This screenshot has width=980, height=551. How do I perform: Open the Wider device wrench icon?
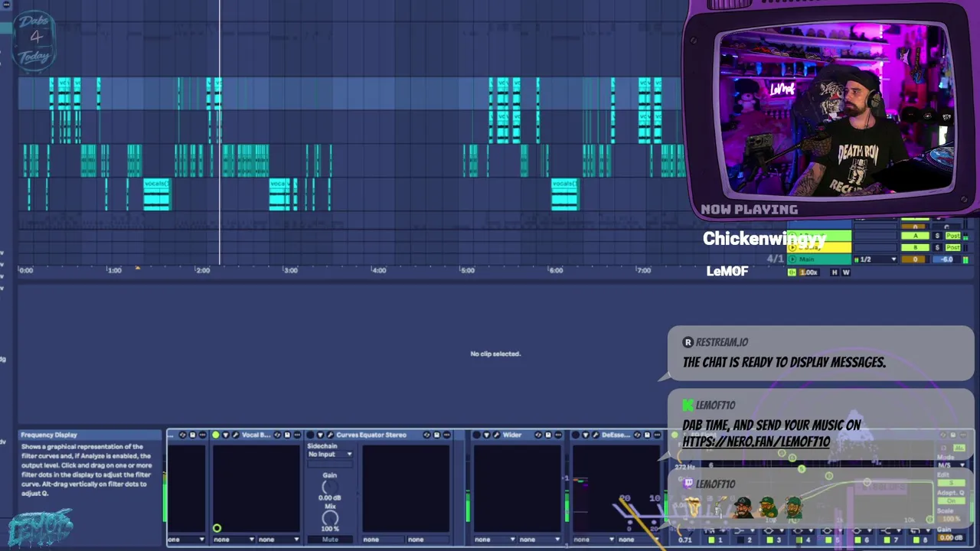pyautogui.click(x=496, y=435)
